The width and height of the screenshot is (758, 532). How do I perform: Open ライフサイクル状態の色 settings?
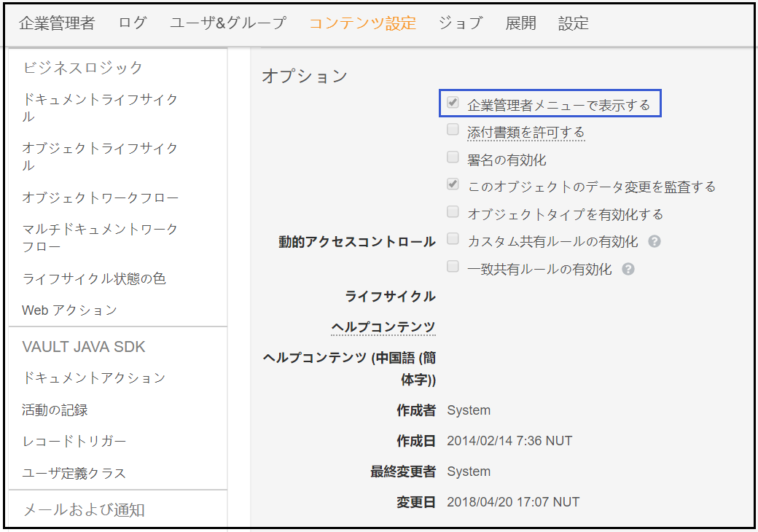pos(94,278)
